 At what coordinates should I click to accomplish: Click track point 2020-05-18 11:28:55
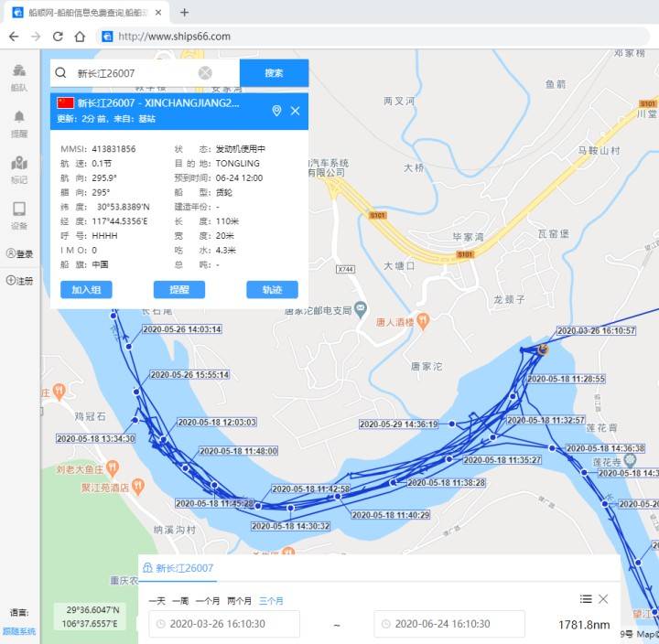(513, 396)
